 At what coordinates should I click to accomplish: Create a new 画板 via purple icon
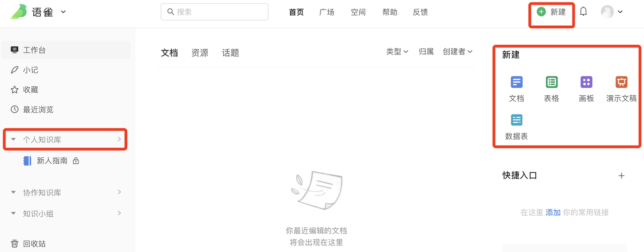pyautogui.click(x=587, y=82)
